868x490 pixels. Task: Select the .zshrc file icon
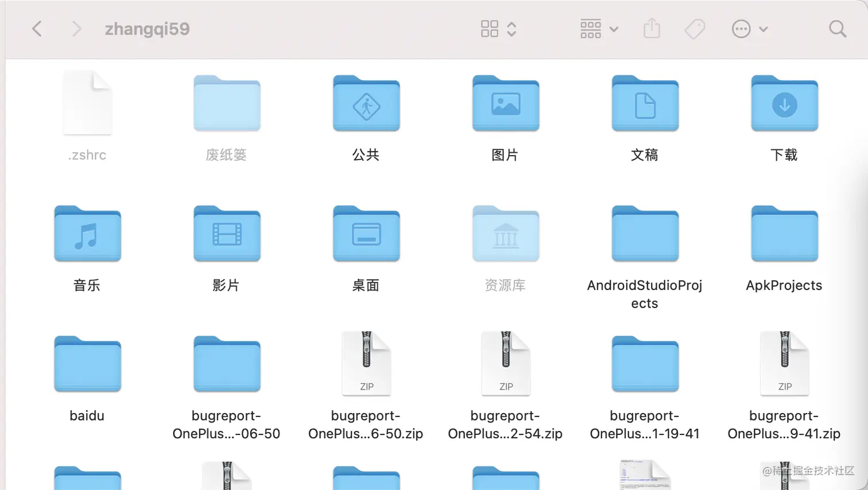coord(87,103)
